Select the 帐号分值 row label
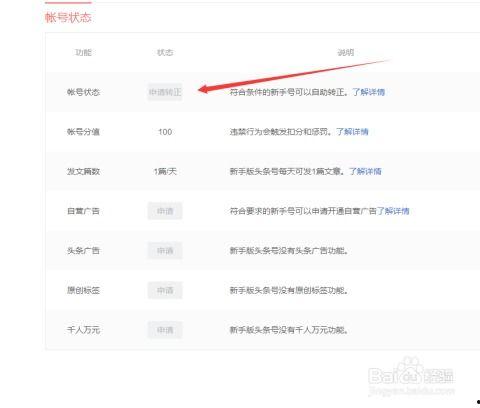This screenshot has height=408, width=480. [83, 132]
